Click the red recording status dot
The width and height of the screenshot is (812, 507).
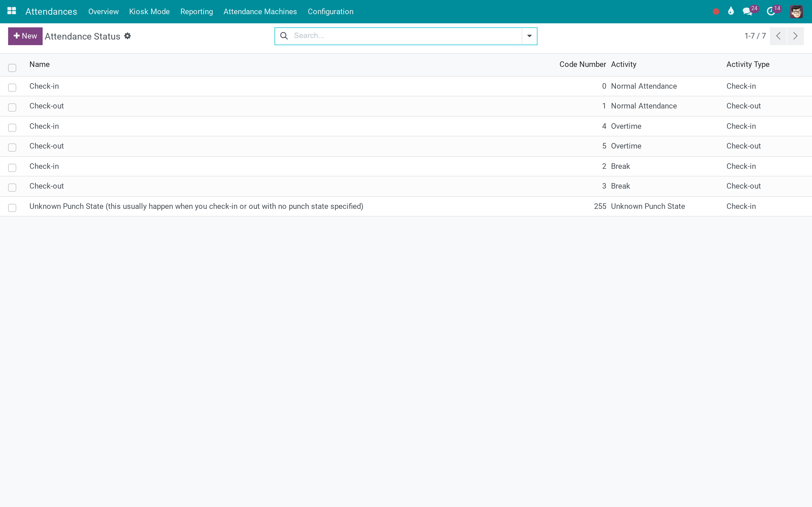coord(716,12)
